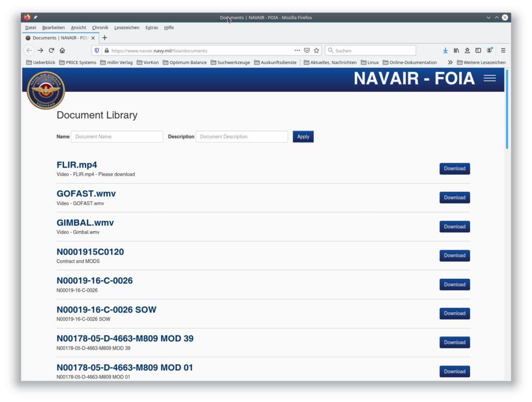The image size is (532, 402).
Task: Reload the current page
Action: point(51,50)
